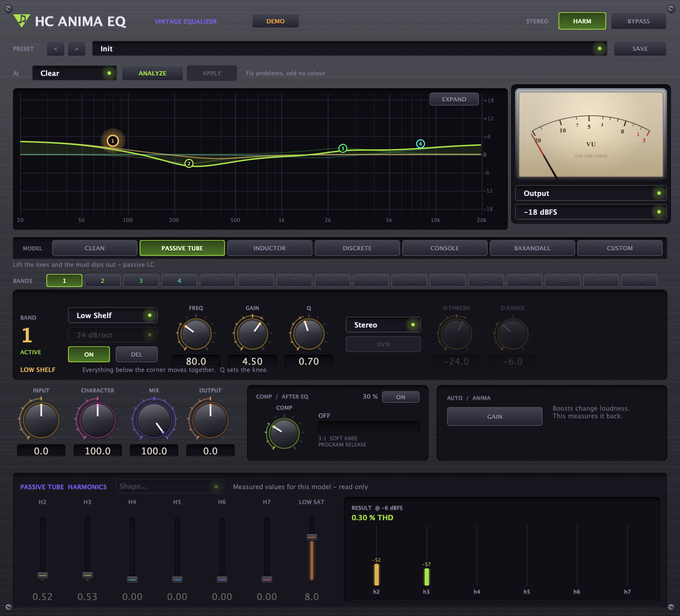This screenshot has width=680, height=616.
Task: Click the LOW SAT slider handle
Action: point(312,537)
